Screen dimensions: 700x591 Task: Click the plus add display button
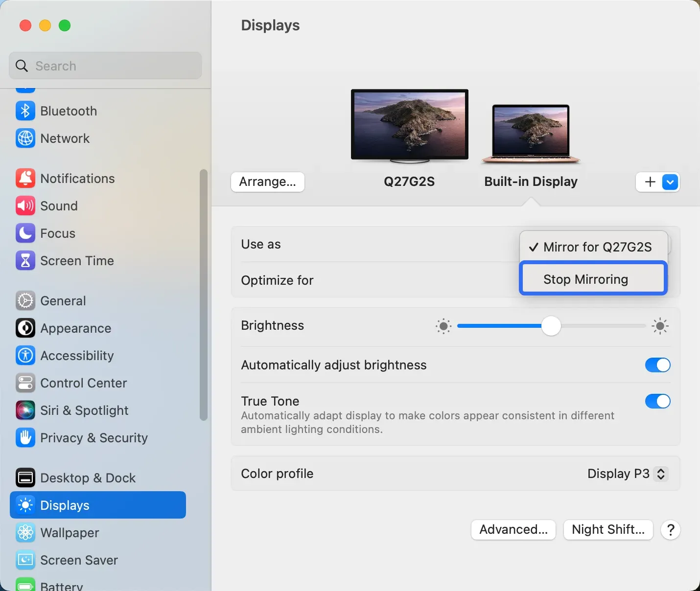650,182
